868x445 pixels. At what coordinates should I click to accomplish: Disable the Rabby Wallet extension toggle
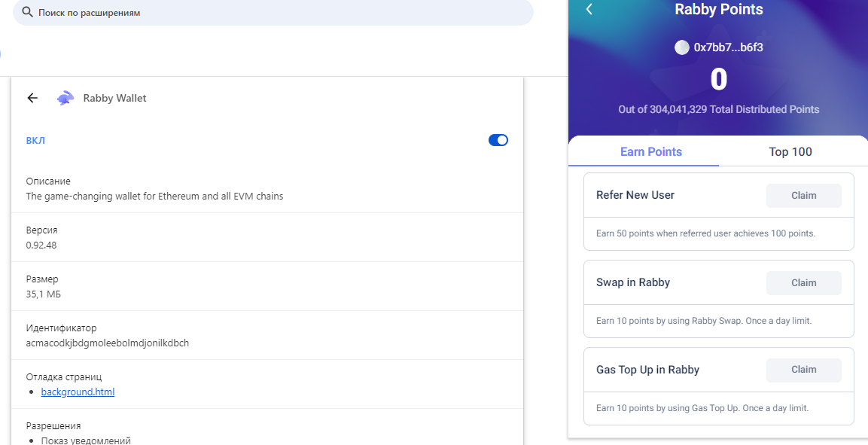[x=498, y=140]
